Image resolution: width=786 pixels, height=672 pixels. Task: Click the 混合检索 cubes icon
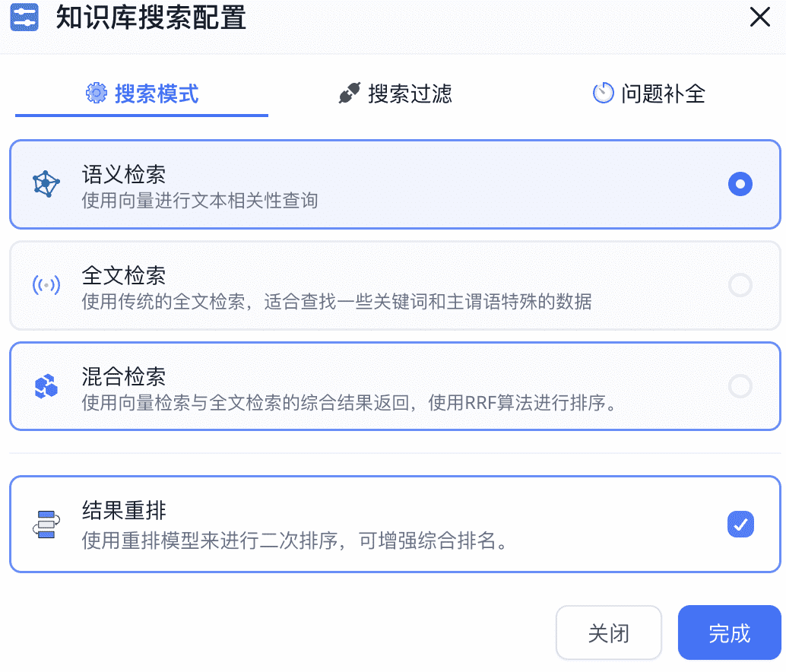46,386
